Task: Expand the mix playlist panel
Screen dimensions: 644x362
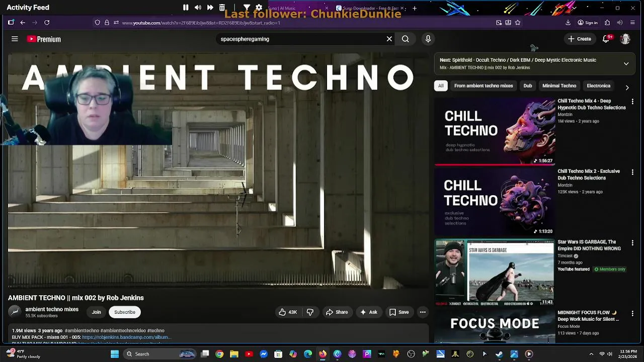Action: pyautogui.click(x=626, y=64)
